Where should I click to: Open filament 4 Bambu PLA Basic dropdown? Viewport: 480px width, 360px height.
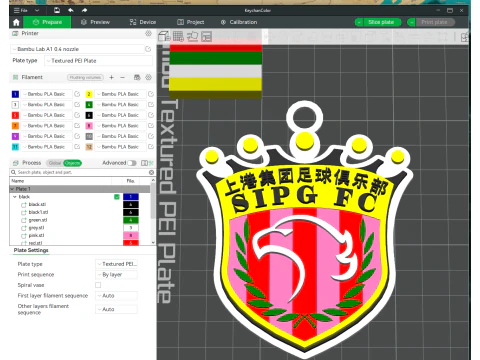(x=121, y=105)
